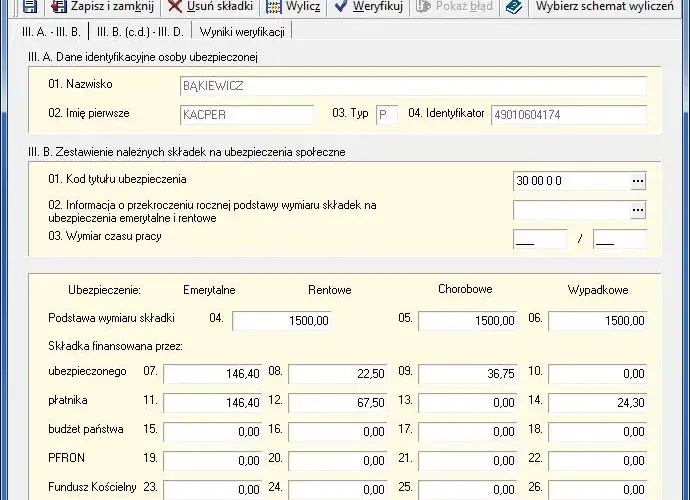Screen dimensions: 690x500
Task: Click field 12 płatnika rentowe 67,50
Action: (338, 403)
